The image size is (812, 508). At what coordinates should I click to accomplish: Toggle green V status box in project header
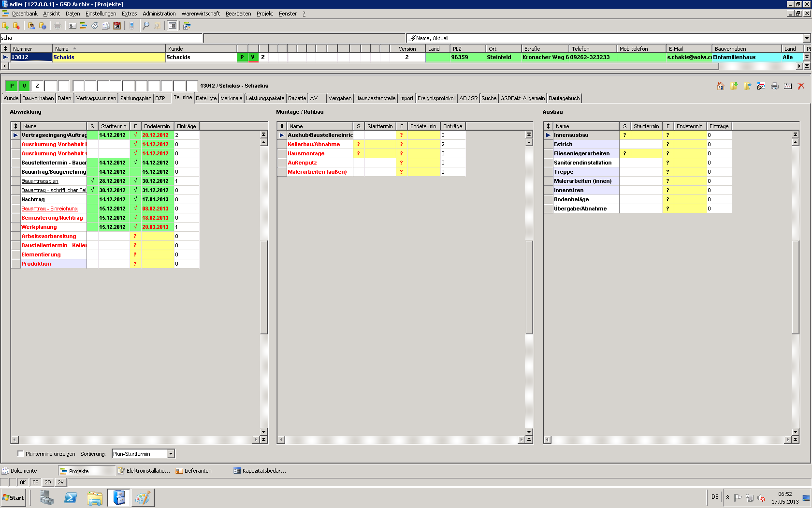(24, 86)
